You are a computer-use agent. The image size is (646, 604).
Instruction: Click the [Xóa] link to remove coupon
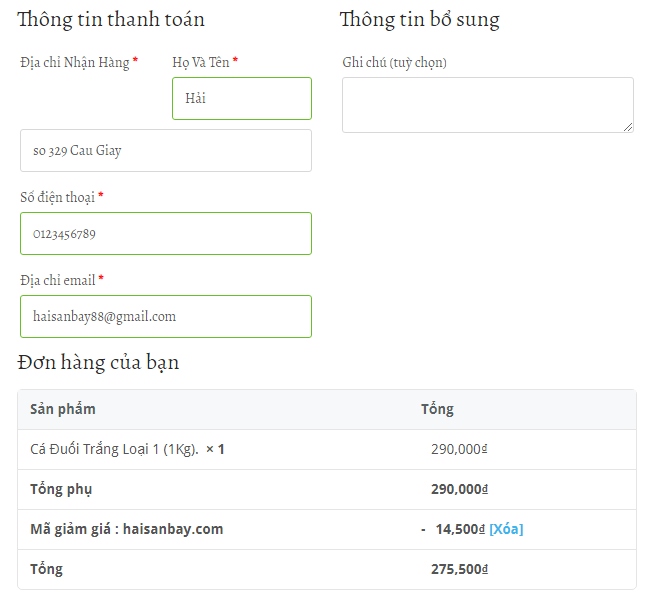coord(506,529)
